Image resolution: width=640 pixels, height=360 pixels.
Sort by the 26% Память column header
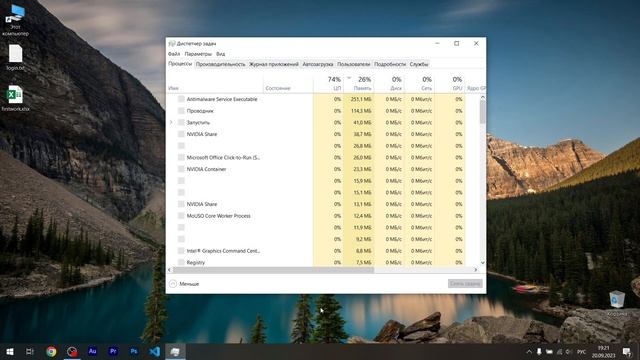coord(358,84)
